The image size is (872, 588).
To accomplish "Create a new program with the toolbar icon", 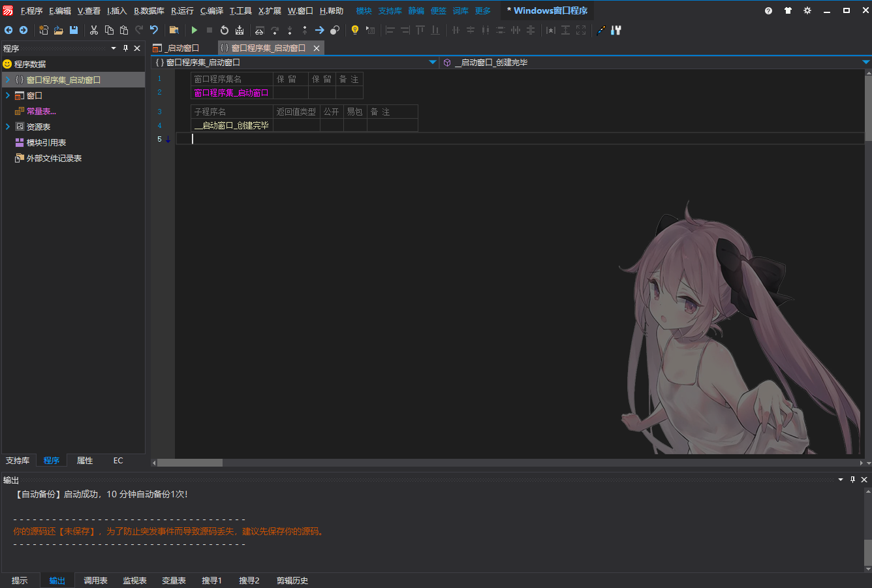I will pyautogui.click(x=44, y=30).
